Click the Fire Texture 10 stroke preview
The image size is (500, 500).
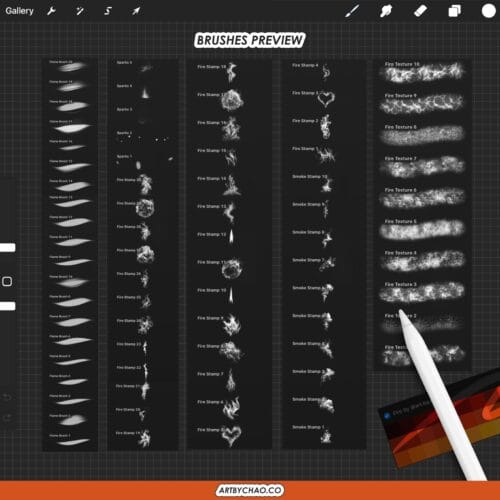click(422, 74)
